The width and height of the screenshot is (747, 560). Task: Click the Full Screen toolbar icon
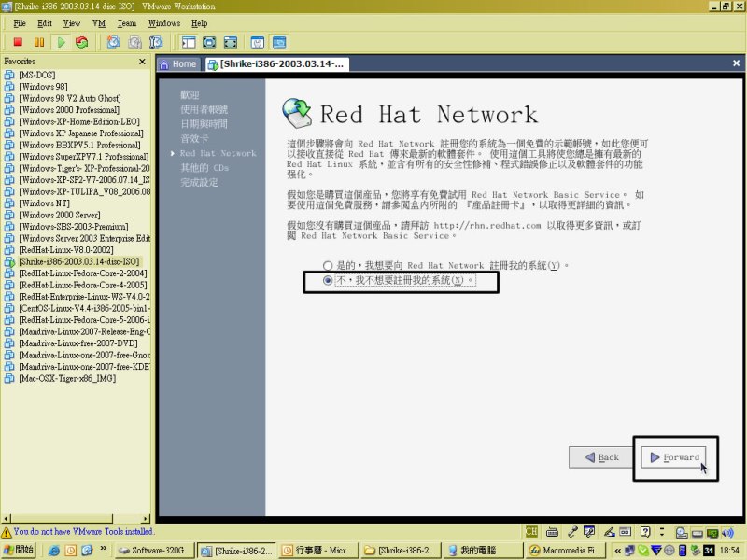tap(209, 42)
